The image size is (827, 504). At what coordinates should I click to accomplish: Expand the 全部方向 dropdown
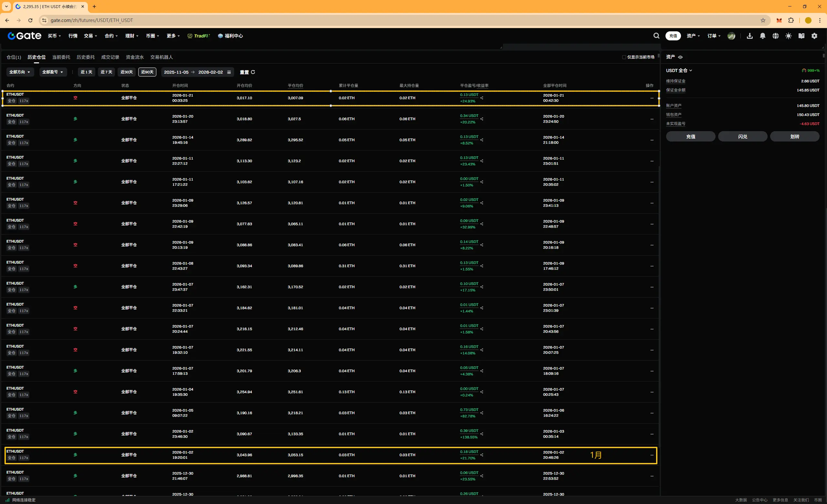[x=20, y=72]
